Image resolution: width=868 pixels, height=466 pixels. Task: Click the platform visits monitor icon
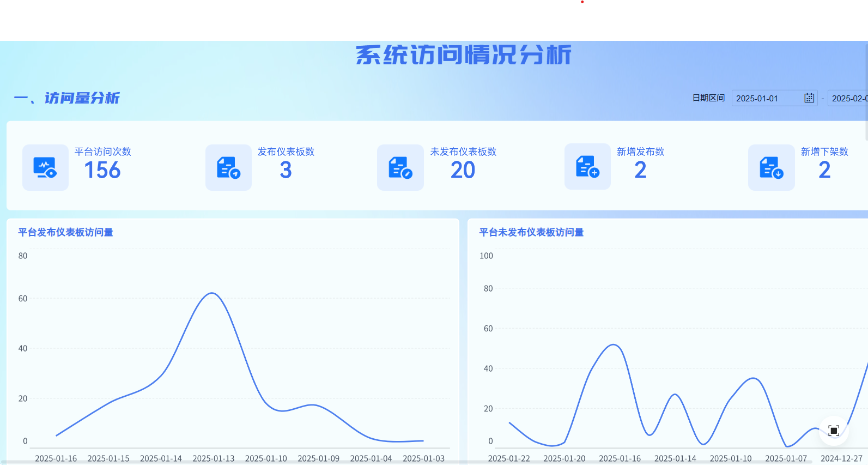(45, 167)
